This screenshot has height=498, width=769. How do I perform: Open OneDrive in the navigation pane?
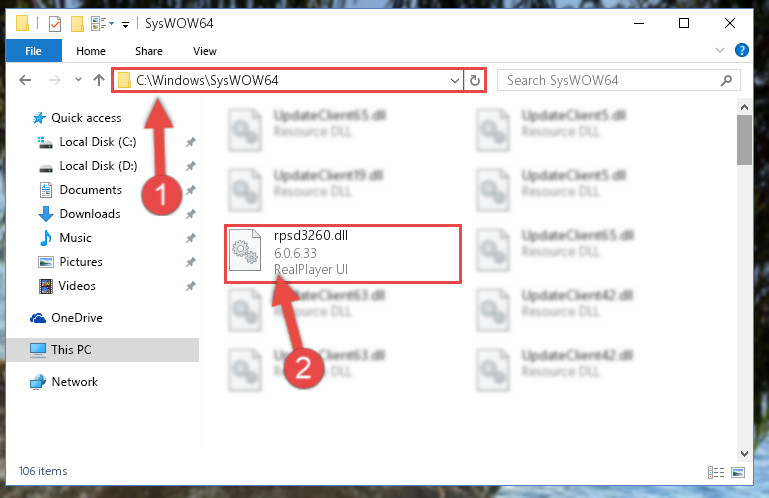coord(77,318)
